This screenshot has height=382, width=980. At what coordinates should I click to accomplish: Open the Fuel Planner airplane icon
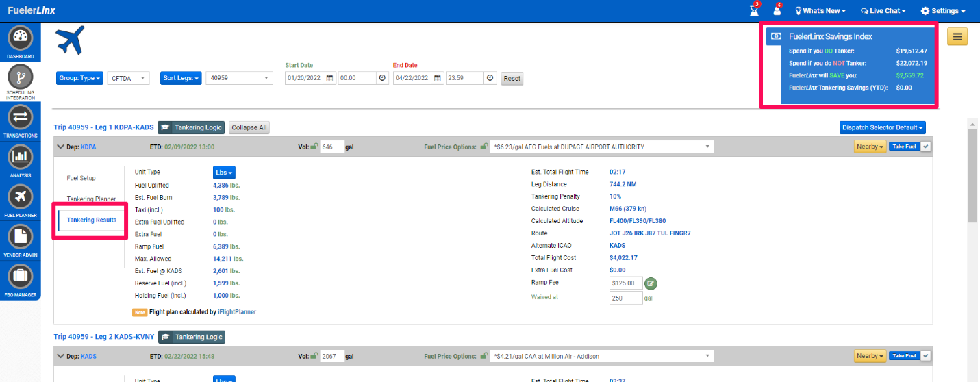pyautogui.click(x=20, y=197)
